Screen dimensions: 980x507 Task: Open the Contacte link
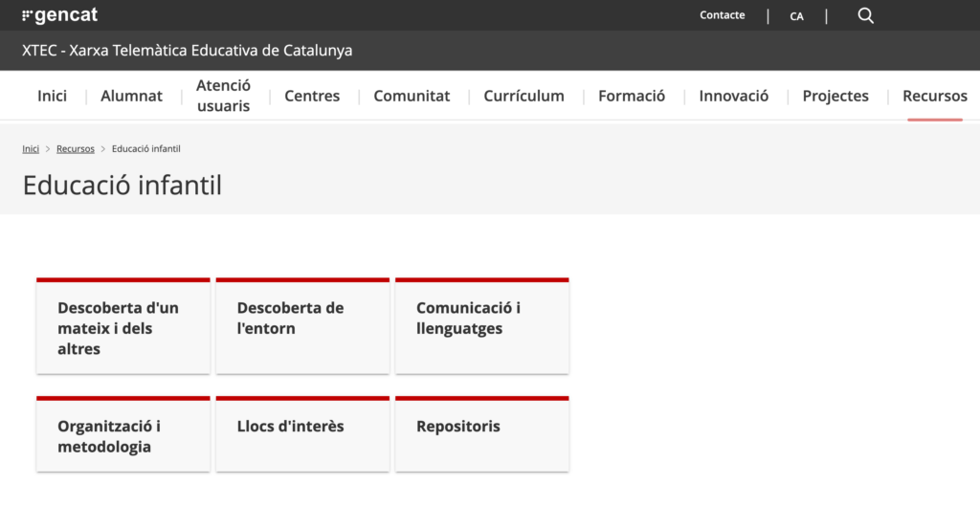[722, 15]
